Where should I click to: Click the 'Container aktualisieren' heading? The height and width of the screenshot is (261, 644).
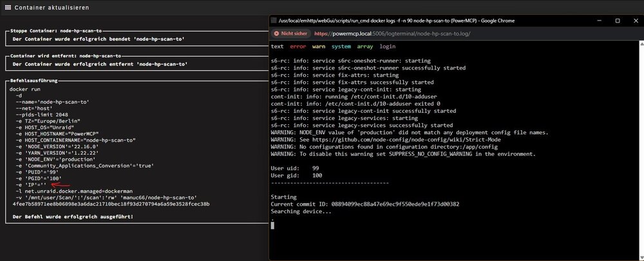tap(52, 7)
